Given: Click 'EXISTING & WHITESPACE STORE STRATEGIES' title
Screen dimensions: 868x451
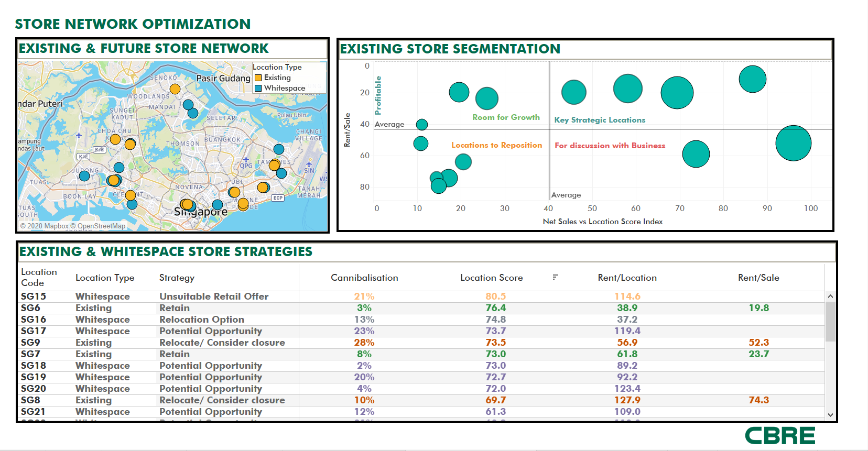Looking at the screenshot, I should click(166, 252).
